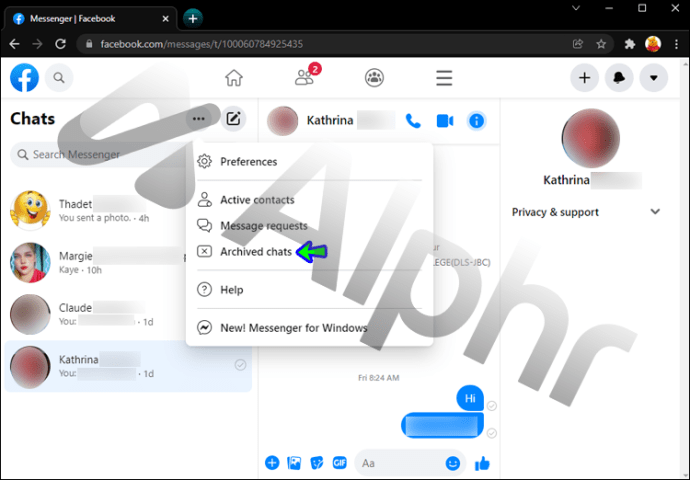The image size is (690, 480).
Task: Select Active contacts menu item
Action: pos(309,200)
